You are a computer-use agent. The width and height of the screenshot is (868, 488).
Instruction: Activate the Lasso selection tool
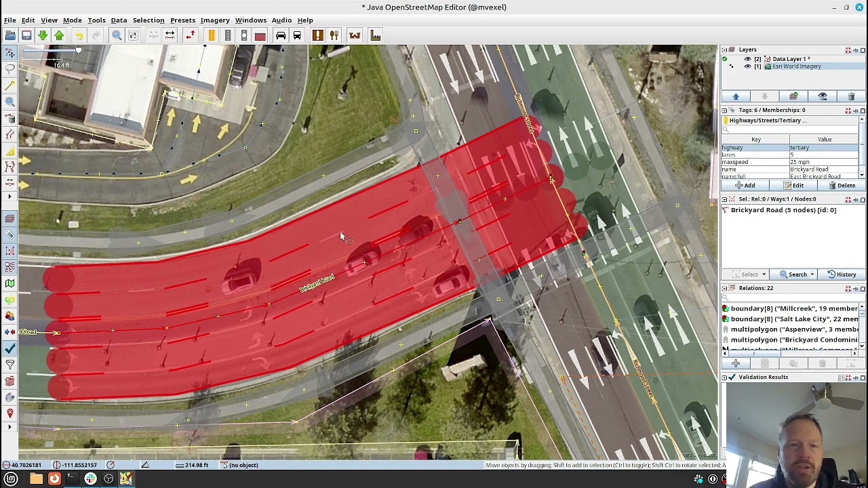[10, 69]
